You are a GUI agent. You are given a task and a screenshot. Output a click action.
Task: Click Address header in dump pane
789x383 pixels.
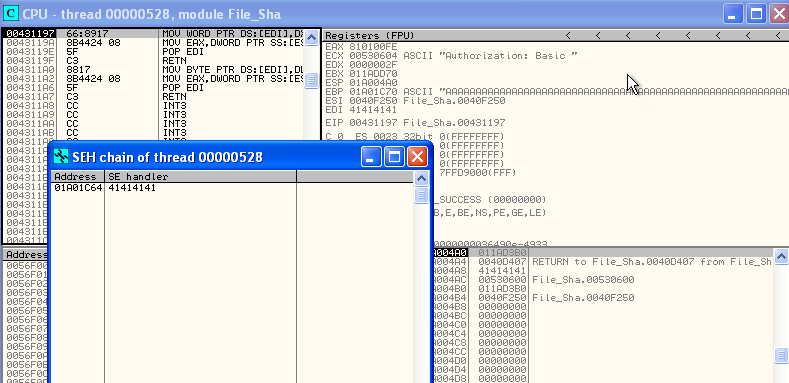click(x=27, y=255)
